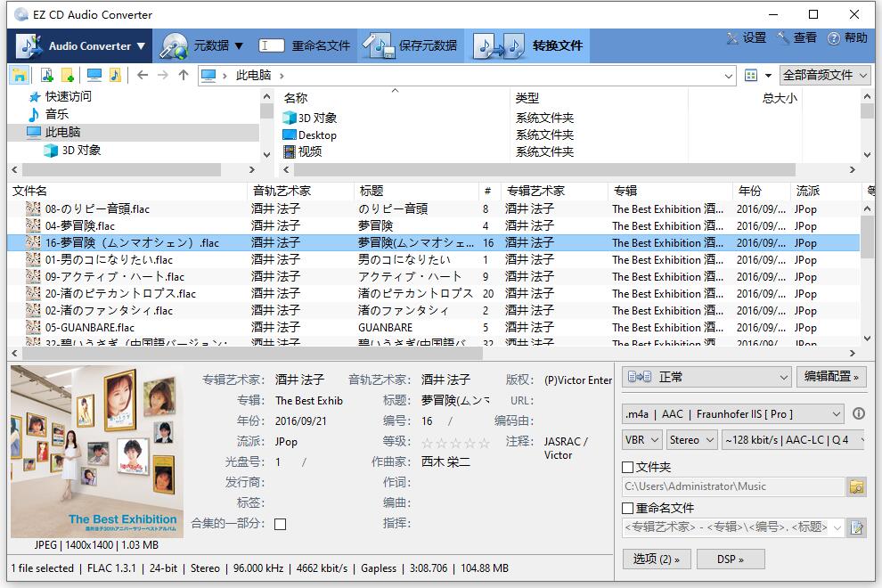Click the edit filename pattern icon

click(x=857, y=527)
